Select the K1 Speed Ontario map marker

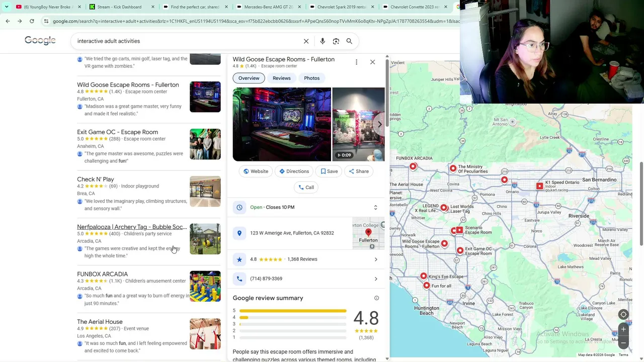(539, 186)
